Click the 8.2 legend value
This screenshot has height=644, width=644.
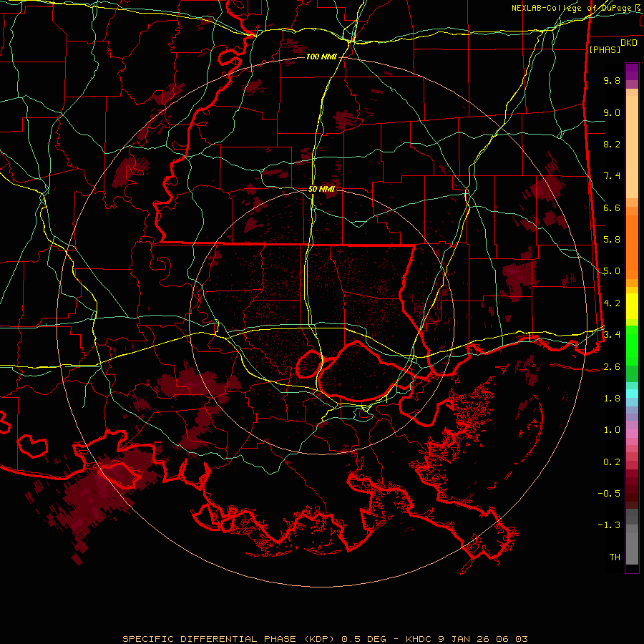[612, 144]
